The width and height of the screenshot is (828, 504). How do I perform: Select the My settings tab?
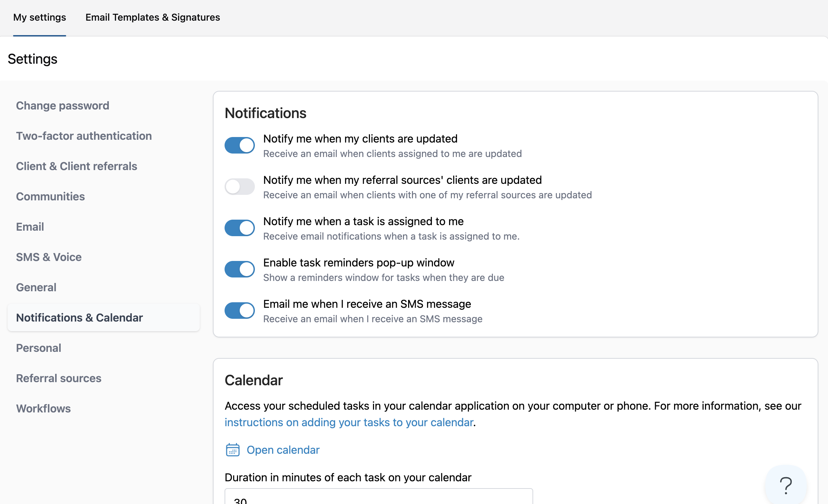tap(40, 17)
